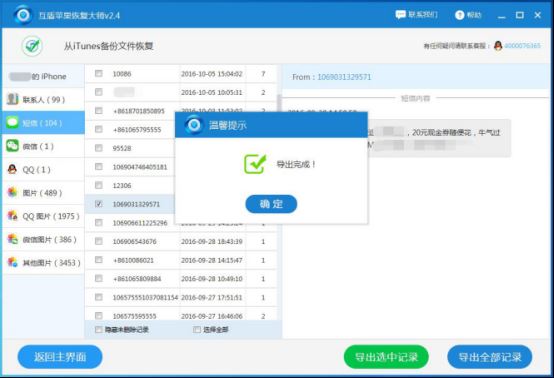
Task: Click the 其他图片 icon
Action: coord(12,262)
